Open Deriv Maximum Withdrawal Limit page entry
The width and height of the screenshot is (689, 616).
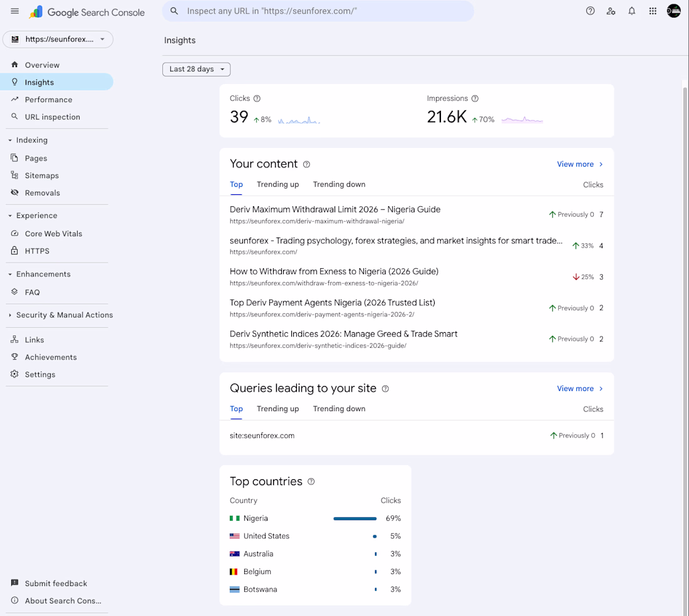335,210
